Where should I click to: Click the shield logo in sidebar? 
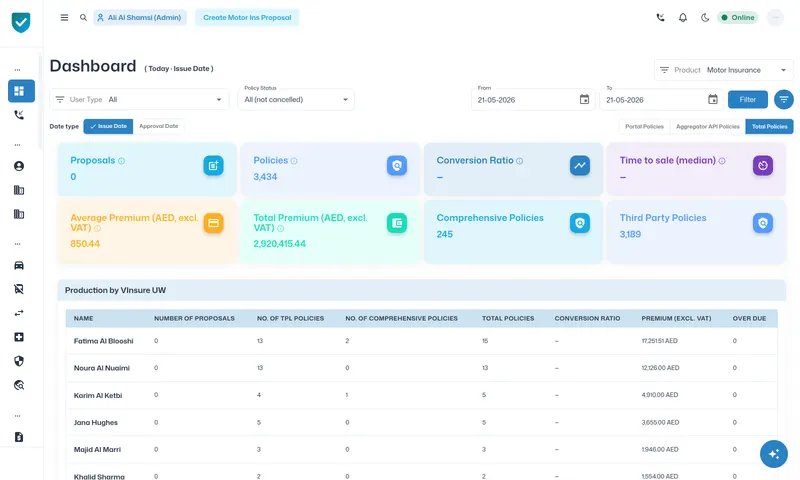click(21, 22)
